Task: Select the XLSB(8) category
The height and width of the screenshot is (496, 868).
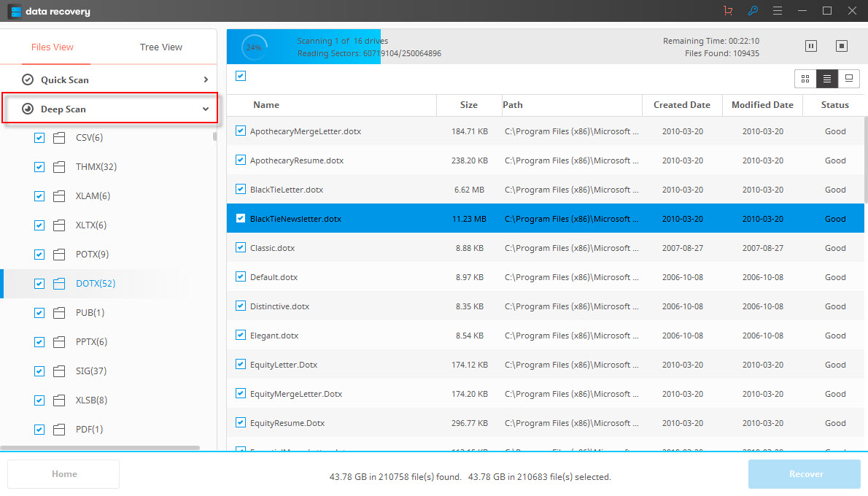Action: click(91, 400)
